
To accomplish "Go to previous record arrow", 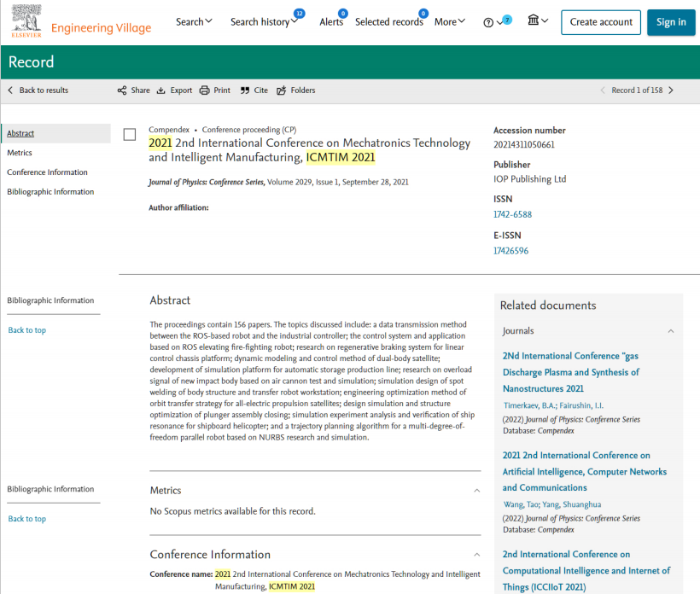I will 603,90.
